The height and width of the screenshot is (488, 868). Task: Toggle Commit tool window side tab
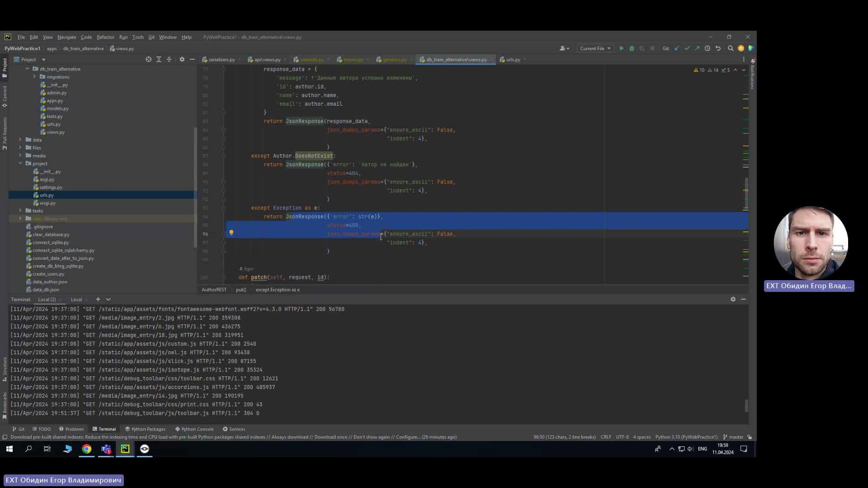click(5, 96)
